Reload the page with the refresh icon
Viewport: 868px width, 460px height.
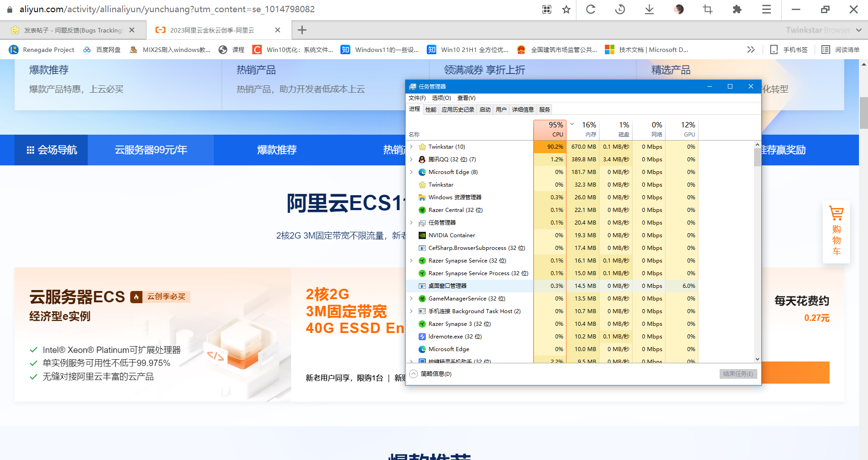pos(590,9)
